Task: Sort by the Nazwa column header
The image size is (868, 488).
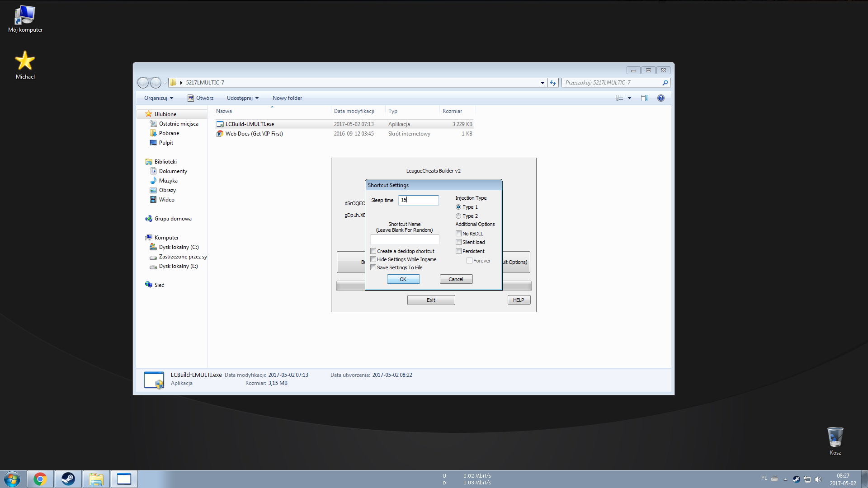Action: click(273, 111)
